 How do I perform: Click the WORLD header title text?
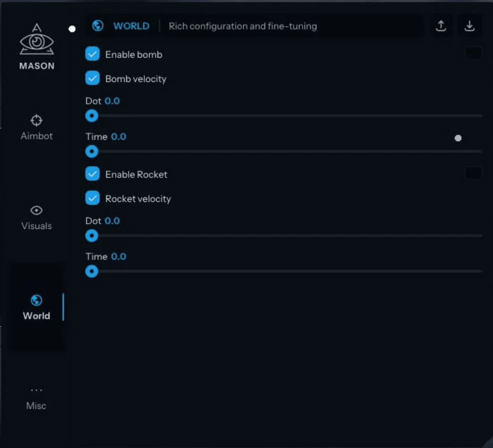tap(131, 26)
